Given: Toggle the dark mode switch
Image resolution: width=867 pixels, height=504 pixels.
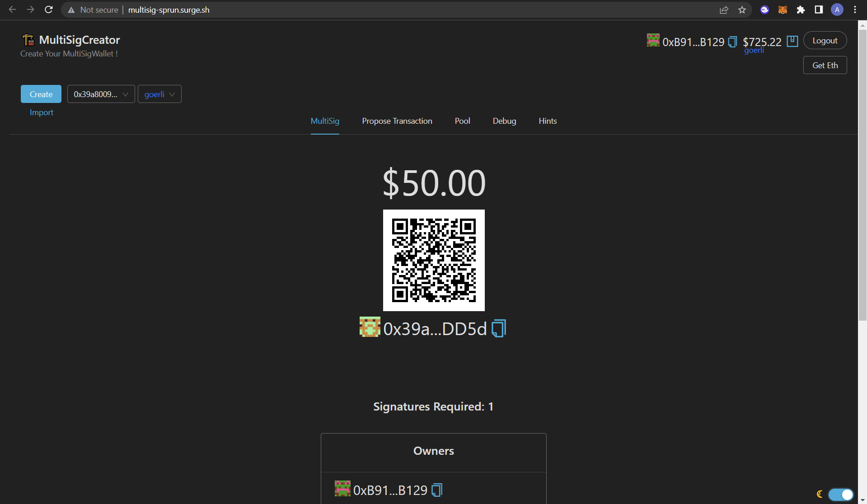Looking at the screenshot, I should [840, 495].
